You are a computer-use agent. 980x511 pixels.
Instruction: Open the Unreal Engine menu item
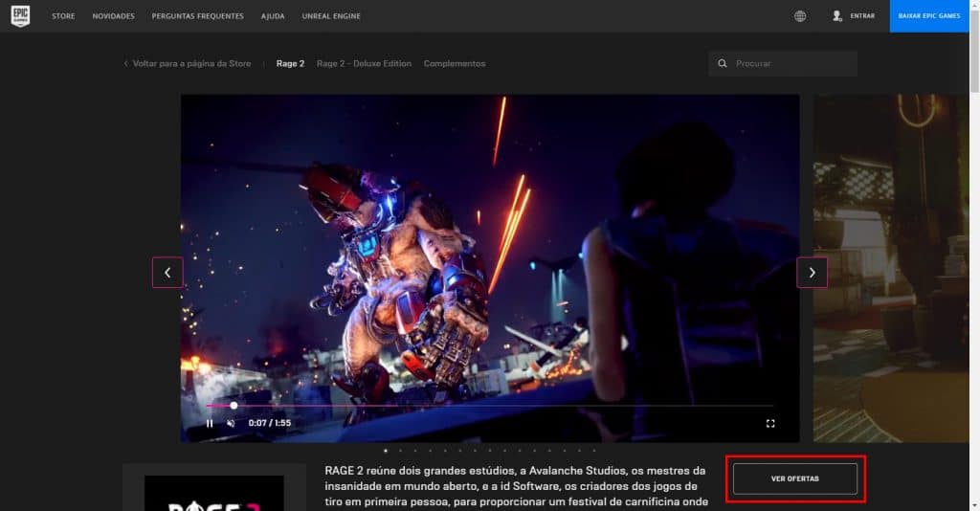point(331,16)
